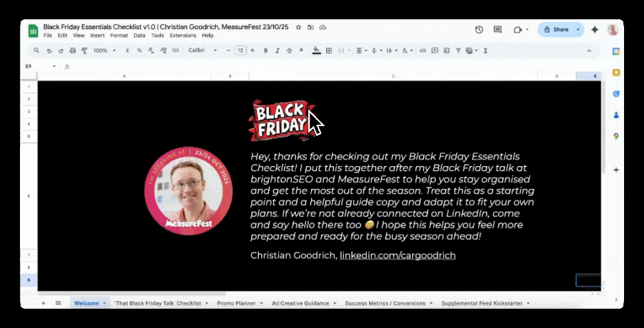The height and width of the screenshot is (328, 644).
Task: Decrease decimal places
Action: [x=151, y=50]
